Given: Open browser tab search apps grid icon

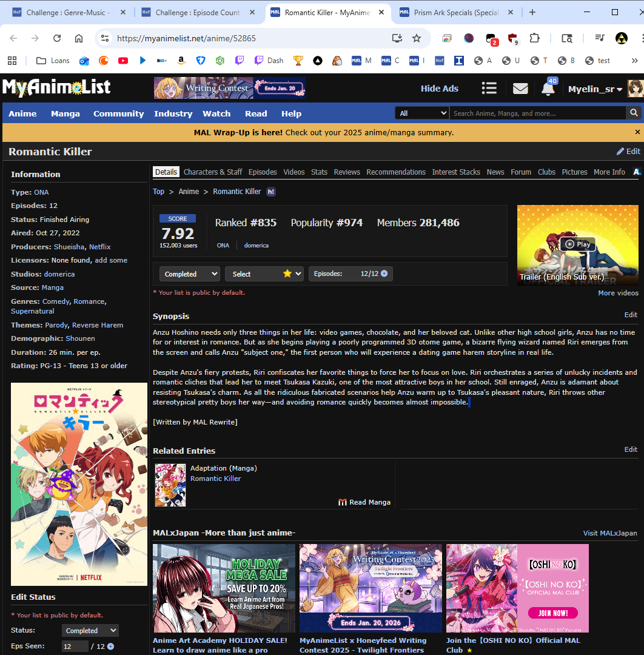Looking at the screenshot, I should point(12,61).
